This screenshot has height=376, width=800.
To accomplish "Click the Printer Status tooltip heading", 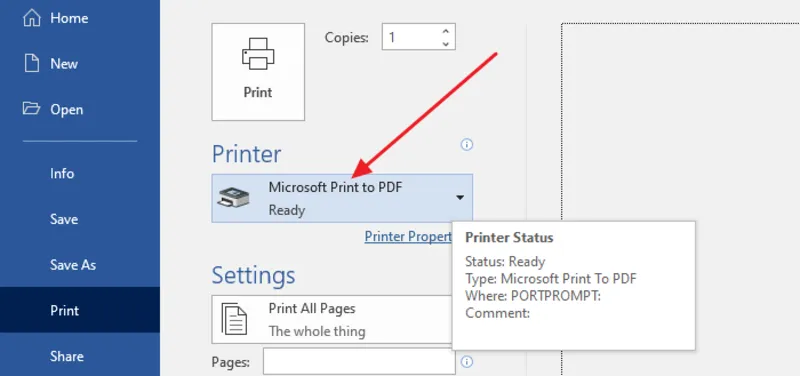I will coord(509,238).
